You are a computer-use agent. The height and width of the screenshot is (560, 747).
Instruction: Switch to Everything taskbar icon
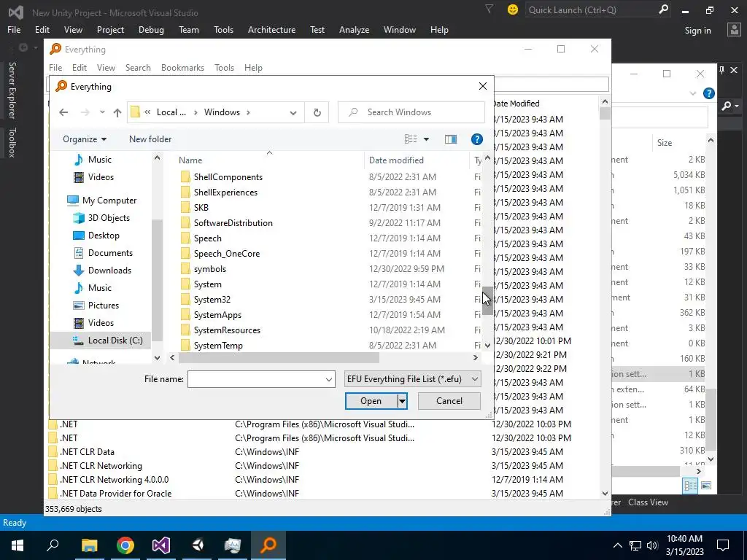[268, 545]
